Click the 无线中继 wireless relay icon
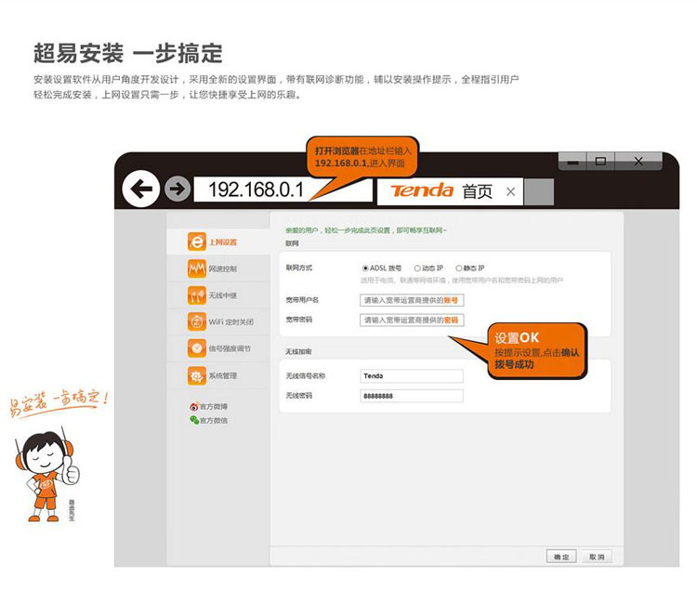697x616 pixels. [196, 295]
